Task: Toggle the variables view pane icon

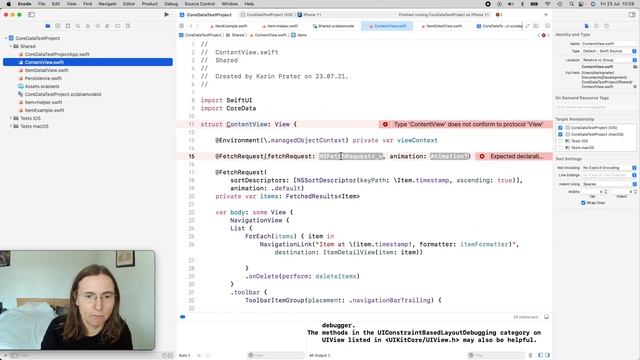Action: 540,355
